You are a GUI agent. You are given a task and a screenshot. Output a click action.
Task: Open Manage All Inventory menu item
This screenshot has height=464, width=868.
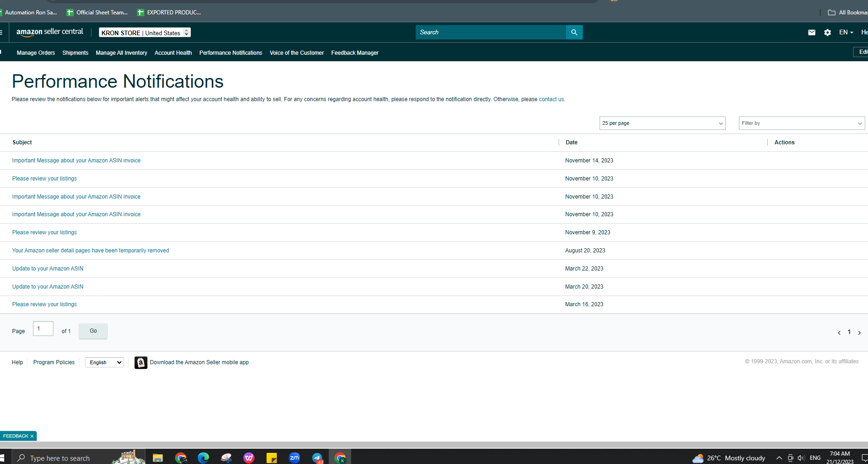[122, 53]
